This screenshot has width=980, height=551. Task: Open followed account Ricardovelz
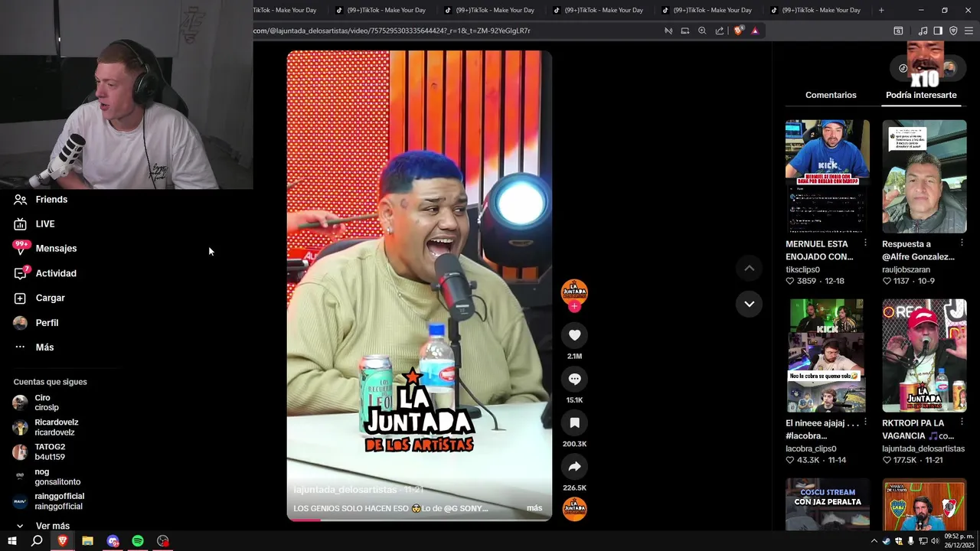tap(46, 427)
